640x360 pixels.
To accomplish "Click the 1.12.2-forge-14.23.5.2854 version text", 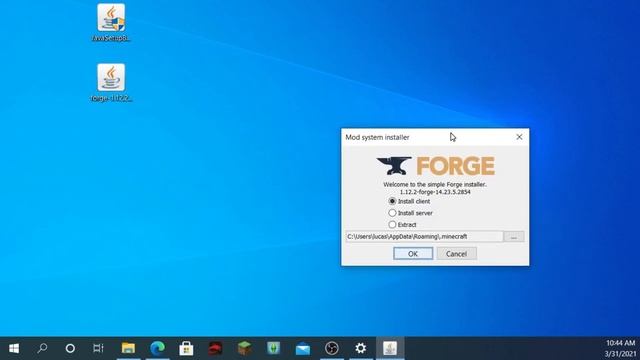I will click(x=435, y=192).
